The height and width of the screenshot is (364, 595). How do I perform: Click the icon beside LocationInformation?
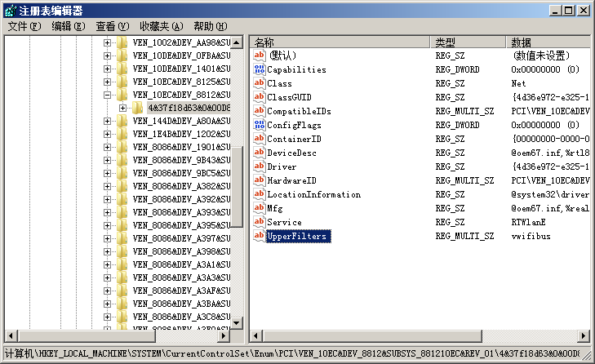click(260, 194)
